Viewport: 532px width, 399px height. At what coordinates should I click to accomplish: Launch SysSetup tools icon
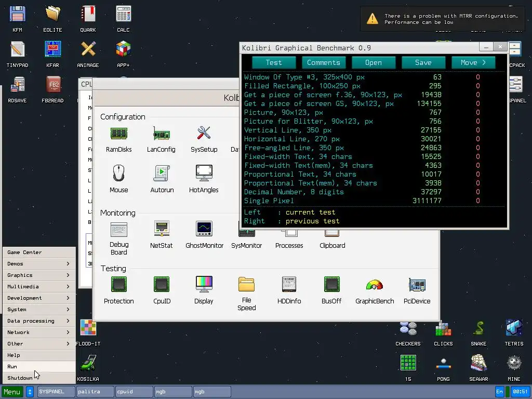coord(204,133)
